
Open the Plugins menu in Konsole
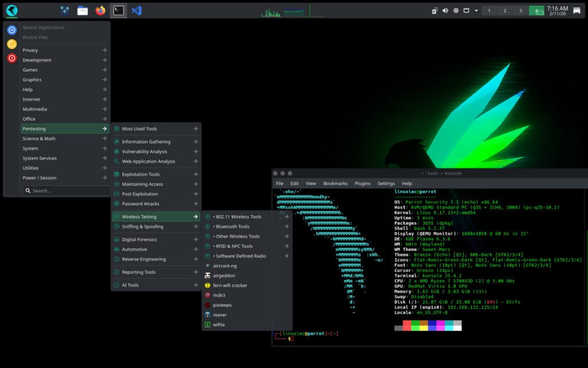pyautogui.click(x=362, y=183)
